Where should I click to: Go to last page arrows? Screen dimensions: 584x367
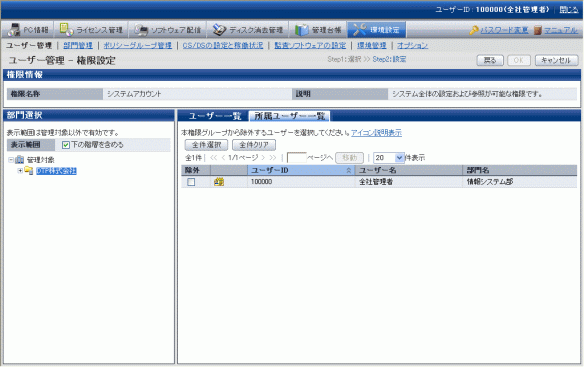(x=273, y=158)
